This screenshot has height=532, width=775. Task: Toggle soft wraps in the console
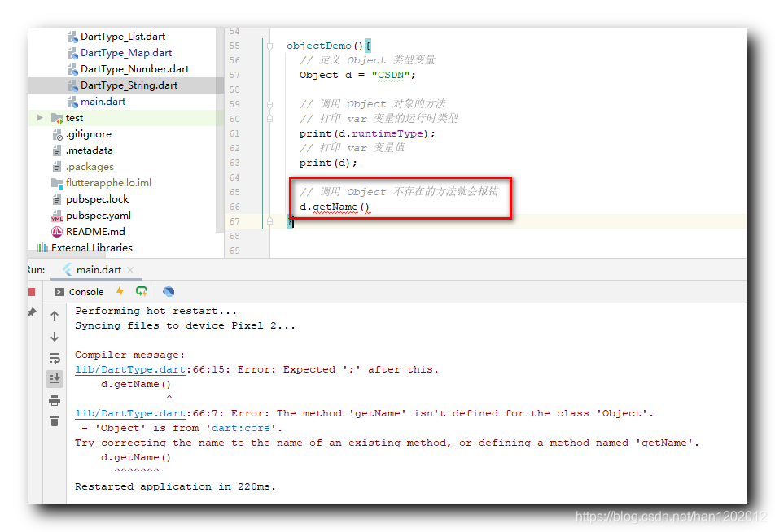(x=55, y=357)
